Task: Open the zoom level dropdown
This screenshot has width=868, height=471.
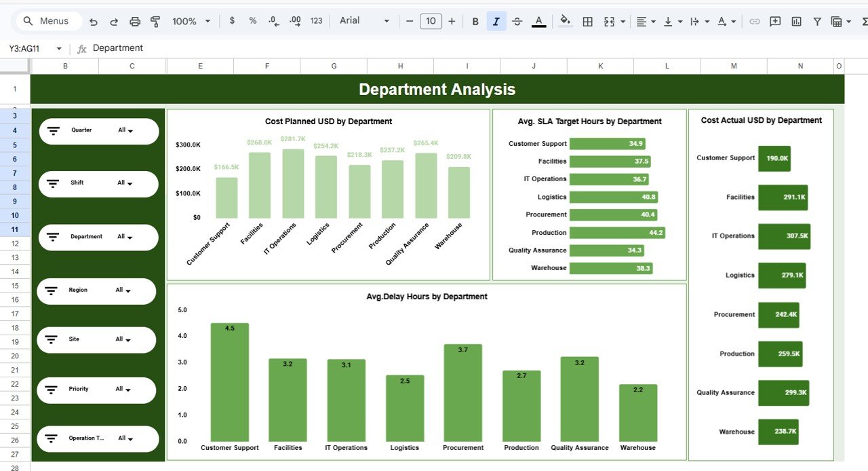Action: pos(191,21)
